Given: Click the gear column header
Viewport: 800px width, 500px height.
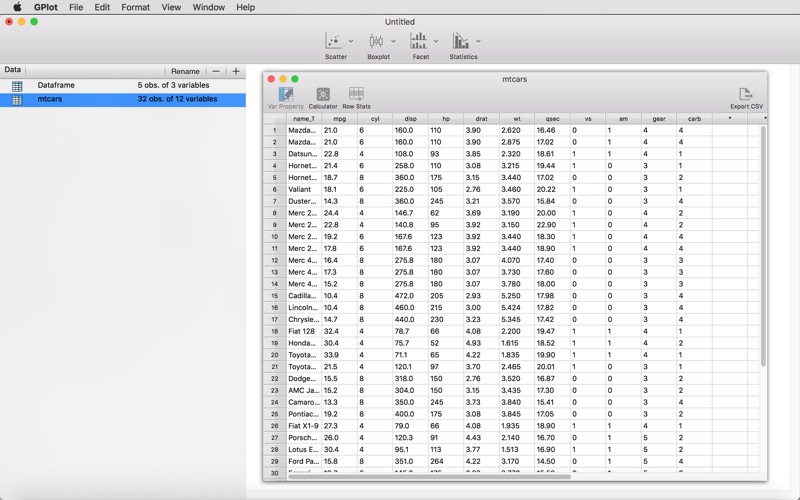Looking at the screenshot, I should pyautogui.click(x=659, y=119).
